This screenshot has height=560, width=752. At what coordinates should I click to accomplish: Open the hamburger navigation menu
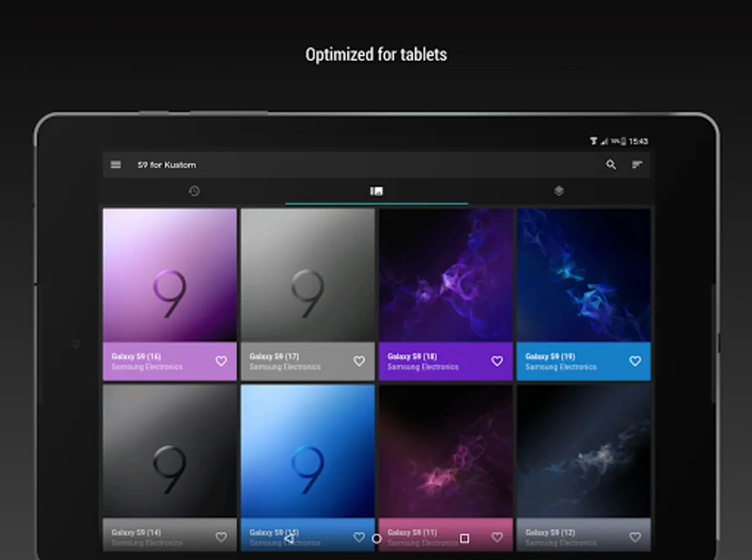[x=116, y=165]
